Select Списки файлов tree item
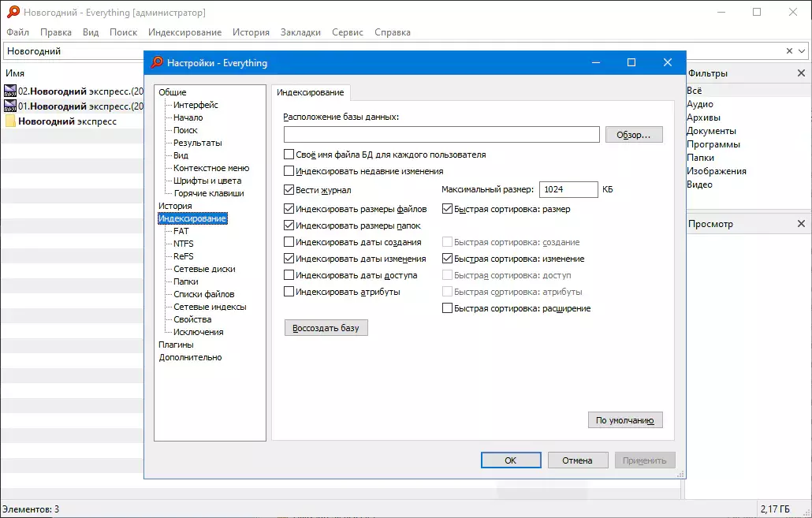This screenshot has width=812, height=518. [x=203, y=294]
